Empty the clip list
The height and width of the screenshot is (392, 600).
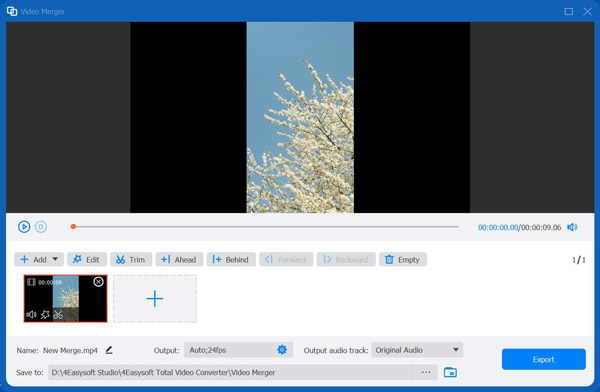[403, 260]
